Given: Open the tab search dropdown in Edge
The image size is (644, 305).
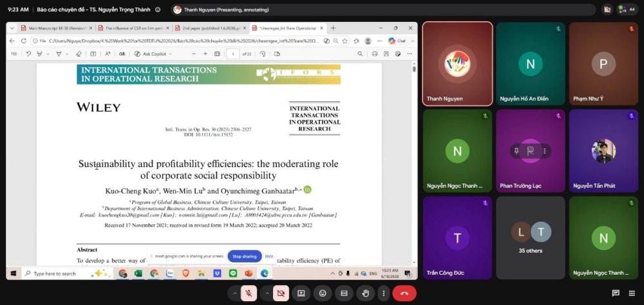Looking at the screenshot, I should [12, 28].
